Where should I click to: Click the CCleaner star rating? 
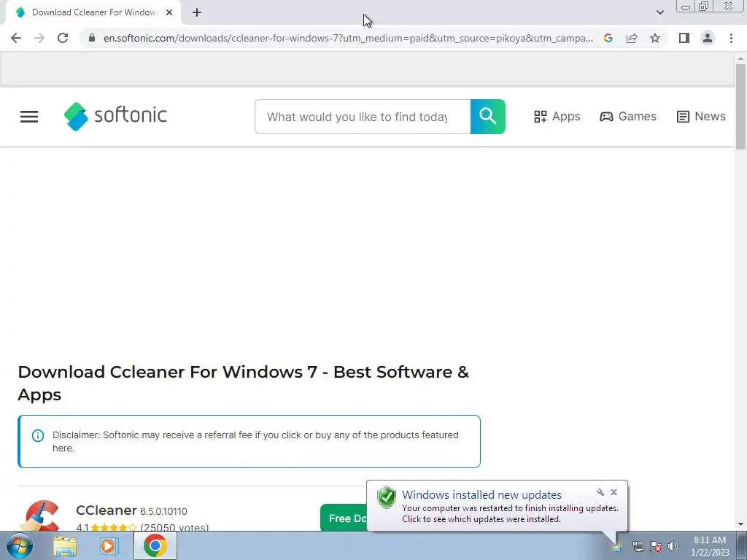pyautogui.click(x=113, y=527)
